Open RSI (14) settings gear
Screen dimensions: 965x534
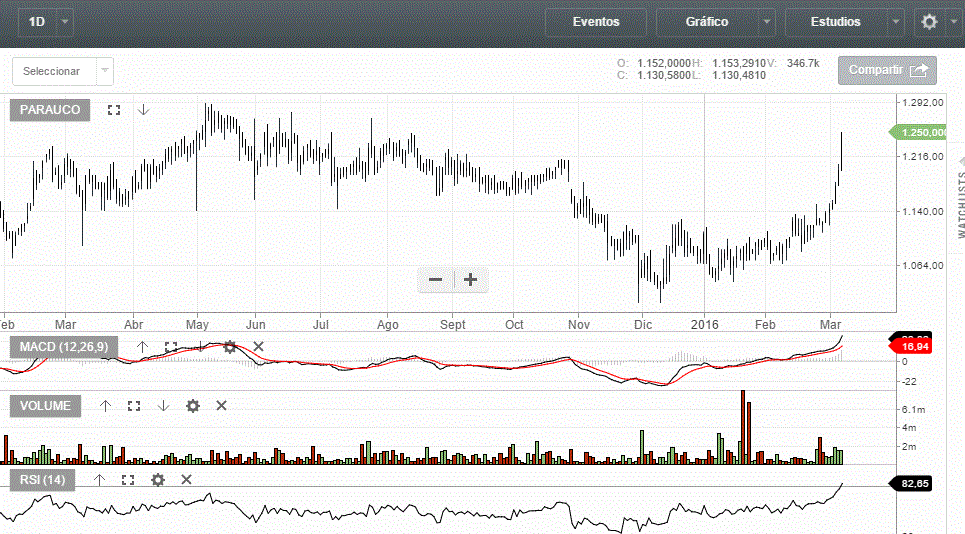pos(157,480)
